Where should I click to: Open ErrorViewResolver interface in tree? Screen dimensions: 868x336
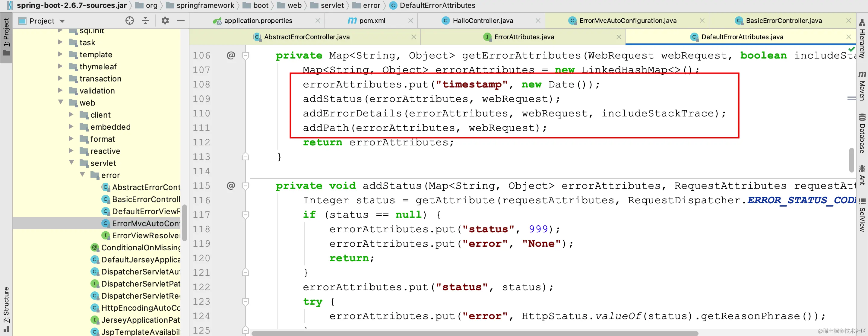(x=141, y=236)
